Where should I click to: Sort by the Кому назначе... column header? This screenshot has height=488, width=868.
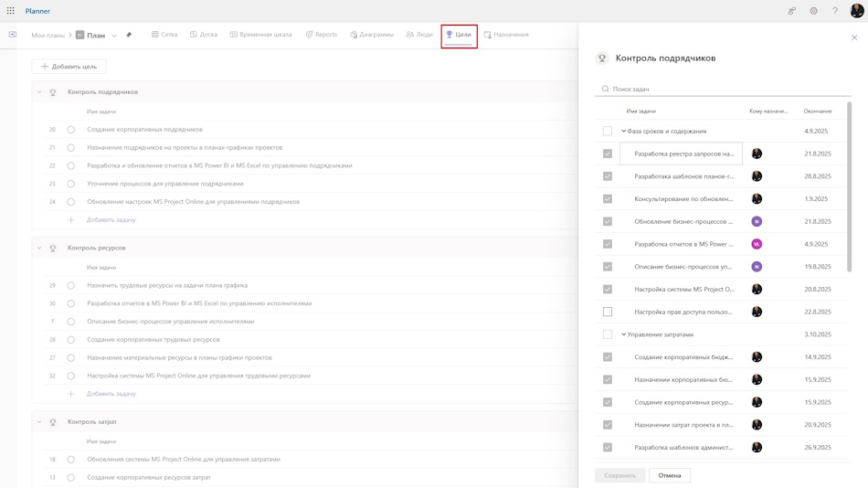(x=768, y=111)
